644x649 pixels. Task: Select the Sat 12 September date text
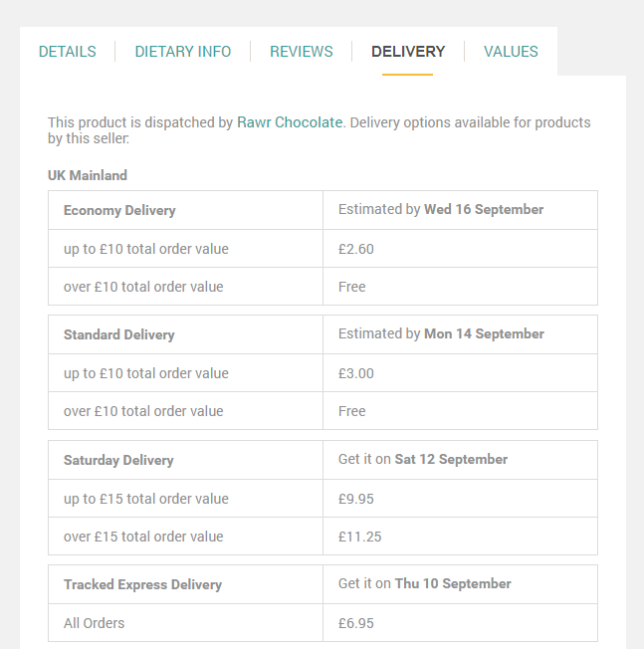pyautogui.click(x=451, y=459)
